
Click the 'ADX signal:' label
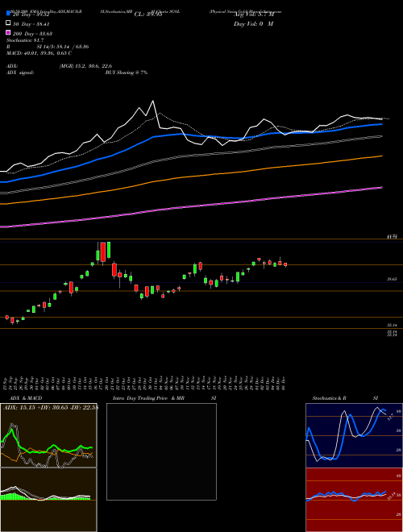(x=20, y=73)
